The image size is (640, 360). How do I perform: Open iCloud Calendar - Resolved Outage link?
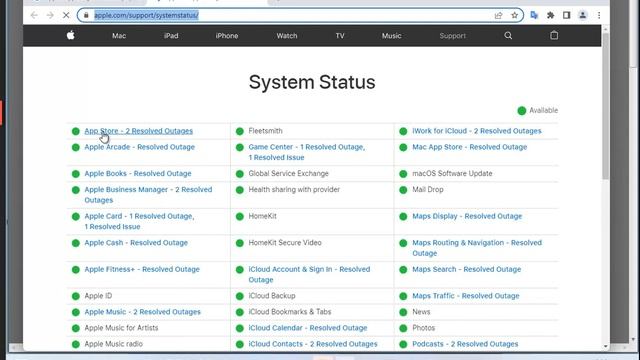308,328
